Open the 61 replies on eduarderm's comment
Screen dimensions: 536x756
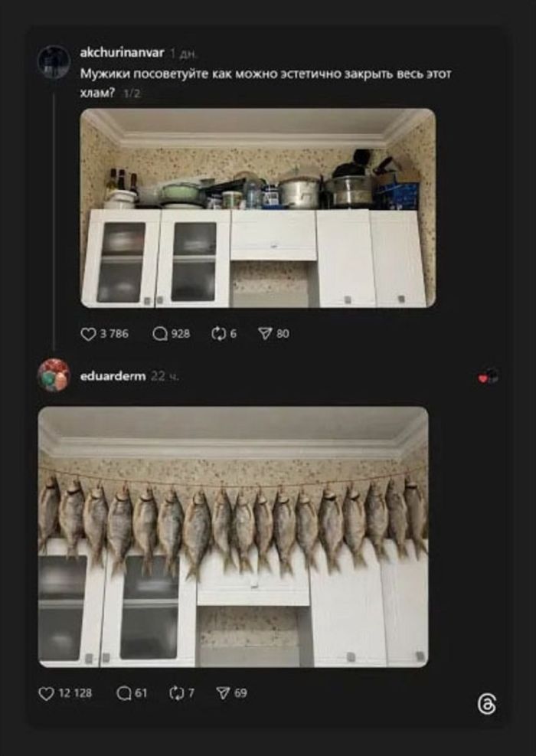click(x=123, y=694)
